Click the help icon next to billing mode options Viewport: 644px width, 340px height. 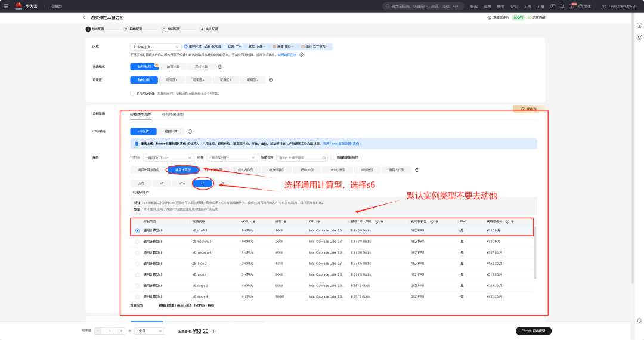click(x=220, y=67)
